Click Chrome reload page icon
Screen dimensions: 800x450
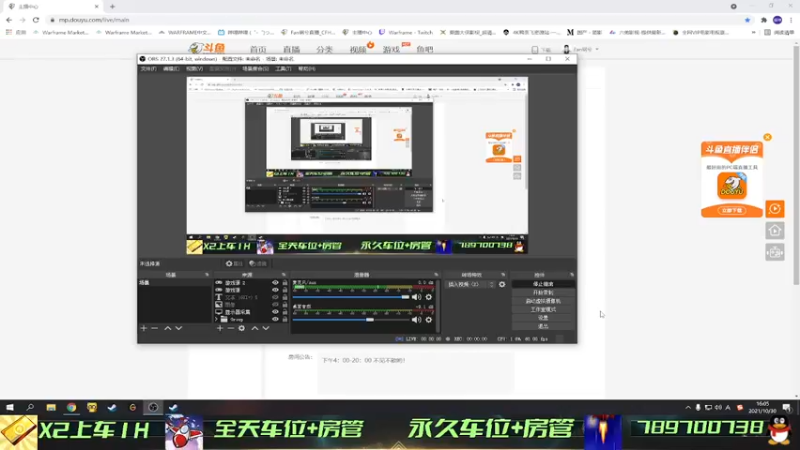click(36, 20)
